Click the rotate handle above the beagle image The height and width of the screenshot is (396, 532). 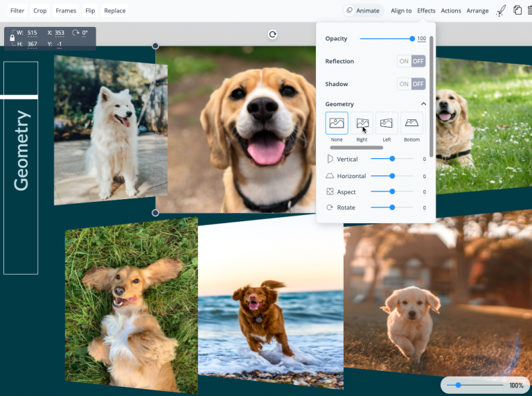pyautogui.click(x=272, y=34)
